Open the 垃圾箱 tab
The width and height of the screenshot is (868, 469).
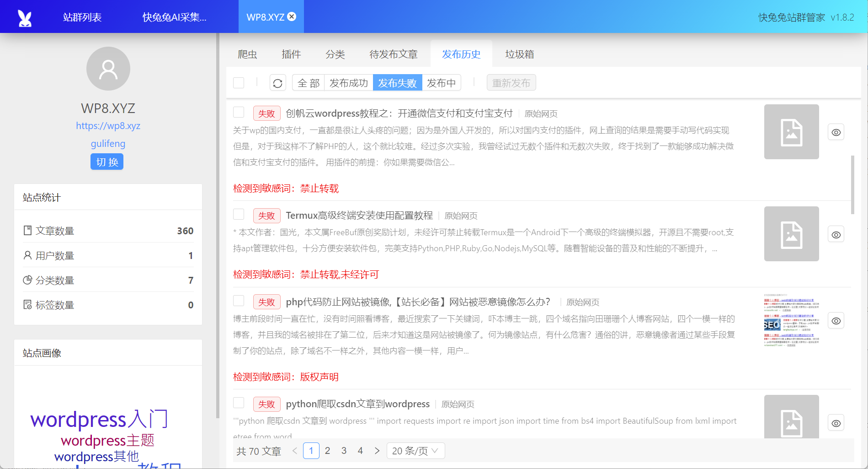point(520,54)
